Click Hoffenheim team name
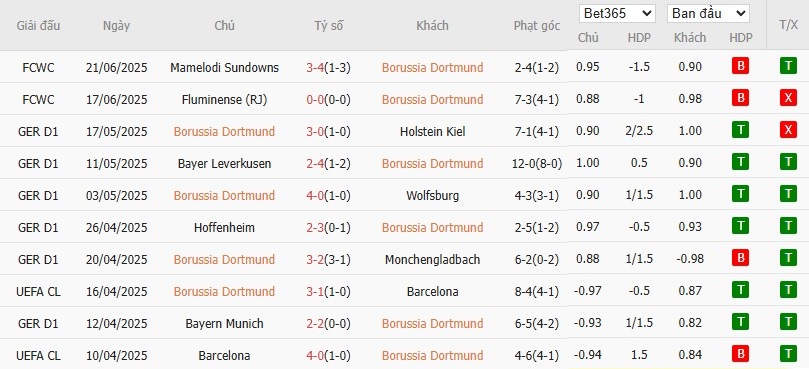809x369 pixels. click(224, 228)
